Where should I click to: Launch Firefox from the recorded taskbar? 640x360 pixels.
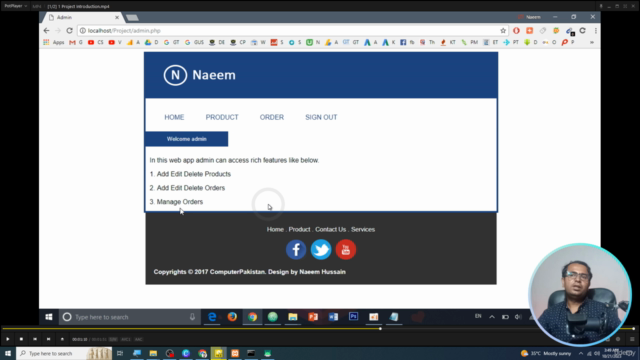232,317
